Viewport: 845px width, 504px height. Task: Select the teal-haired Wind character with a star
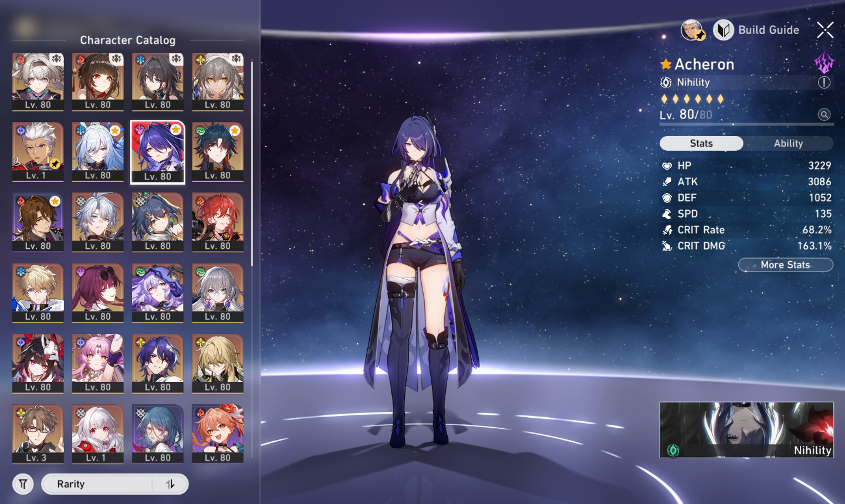(218, 152)
